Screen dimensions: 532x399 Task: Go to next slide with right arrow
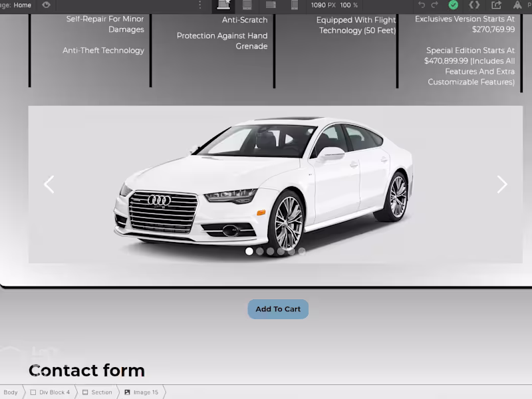[502, 185]
